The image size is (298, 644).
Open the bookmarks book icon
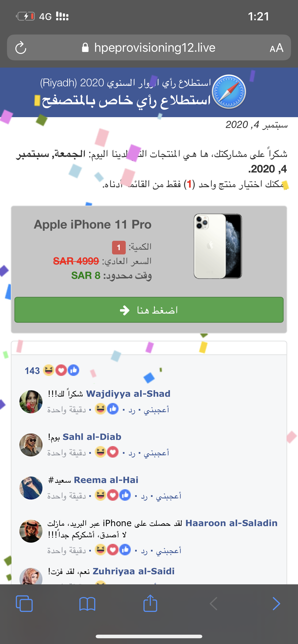[87, 604]
